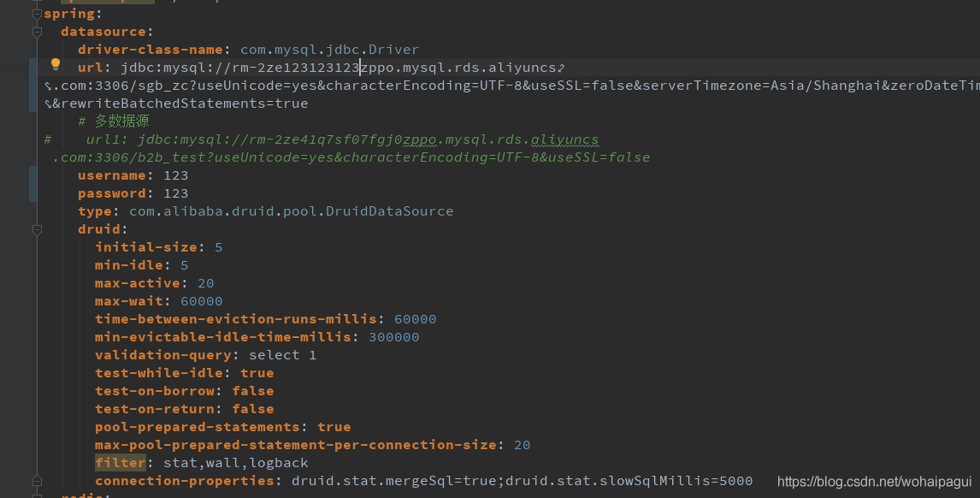The height and width of the screenshot is (498, 980).
Task: Click the fold end marker beside connection-properties
Action: coord(37,481)
